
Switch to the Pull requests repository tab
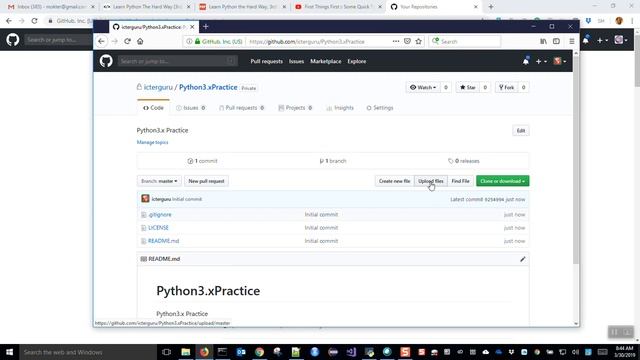click(242, 108)
